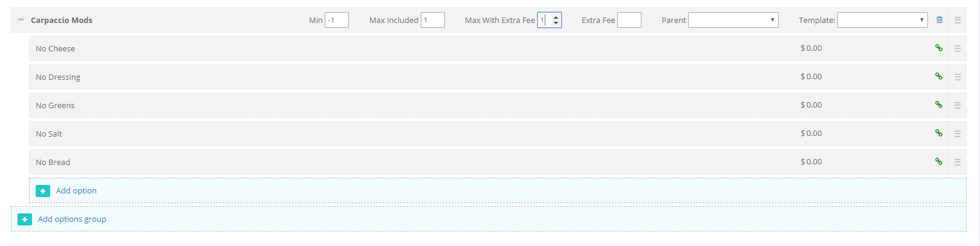Click the plus icon beside Add option
This screenshot has height=246, width=980.
click(43, 191)
